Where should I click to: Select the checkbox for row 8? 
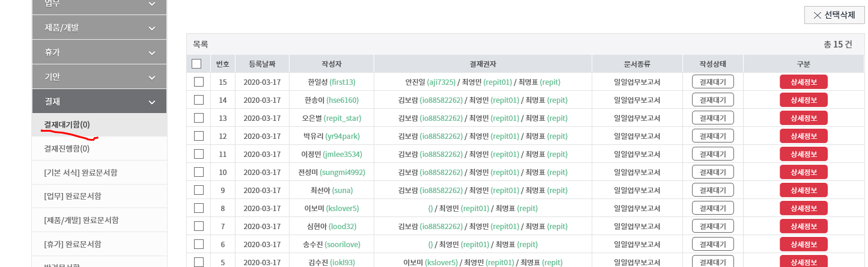pos(199,208)
